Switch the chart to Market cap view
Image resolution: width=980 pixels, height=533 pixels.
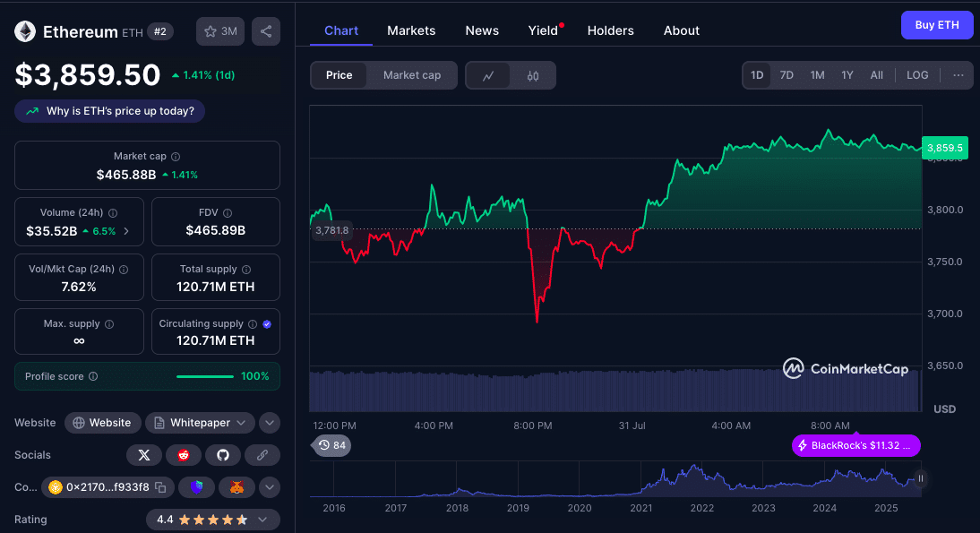pos(411,75)
